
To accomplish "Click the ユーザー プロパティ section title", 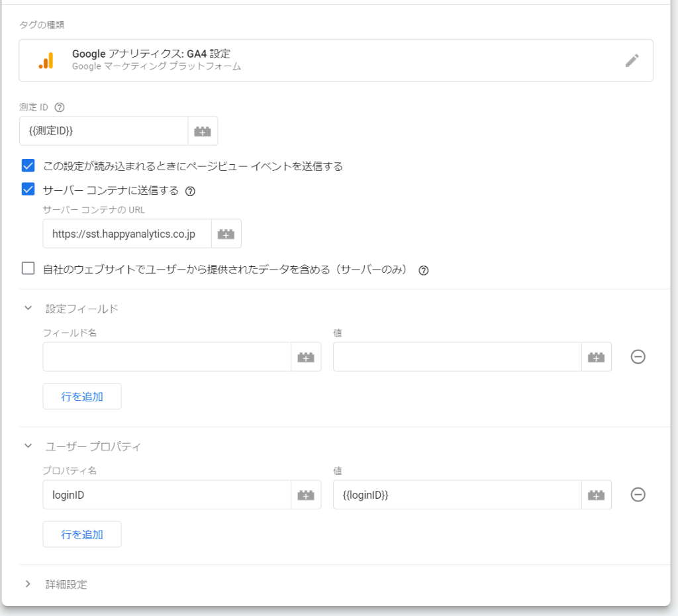I will coord(93,446).
